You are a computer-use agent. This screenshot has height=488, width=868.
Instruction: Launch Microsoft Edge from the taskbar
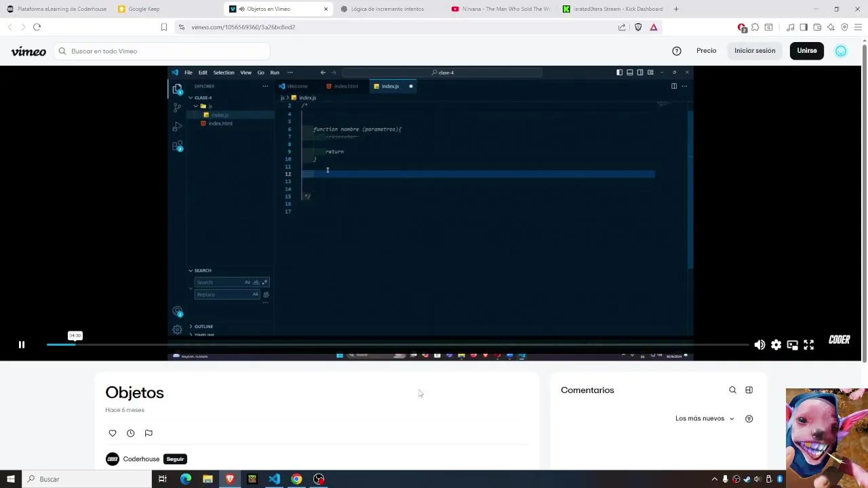(186, 479)
